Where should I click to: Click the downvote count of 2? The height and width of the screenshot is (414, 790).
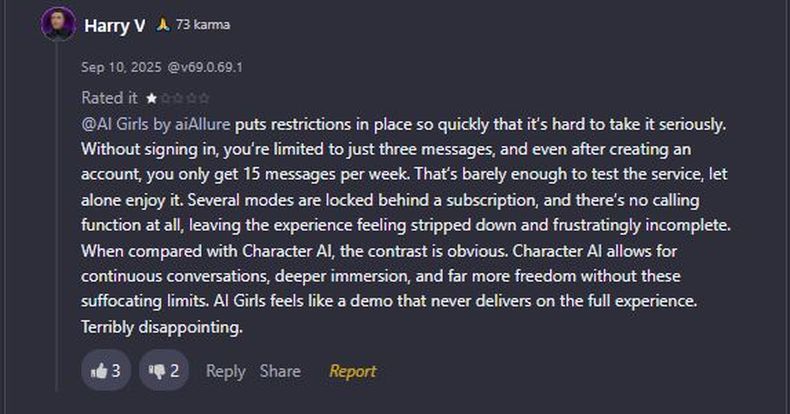(174, 371)
